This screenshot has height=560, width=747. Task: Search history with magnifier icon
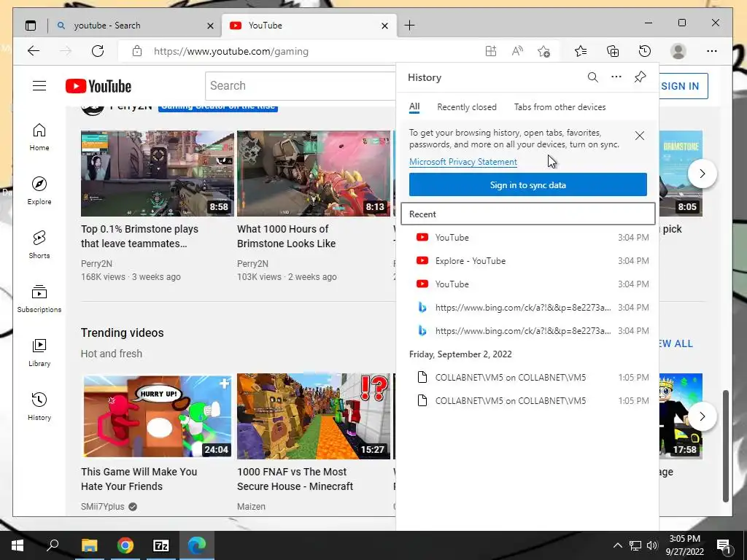click(592, 77)
